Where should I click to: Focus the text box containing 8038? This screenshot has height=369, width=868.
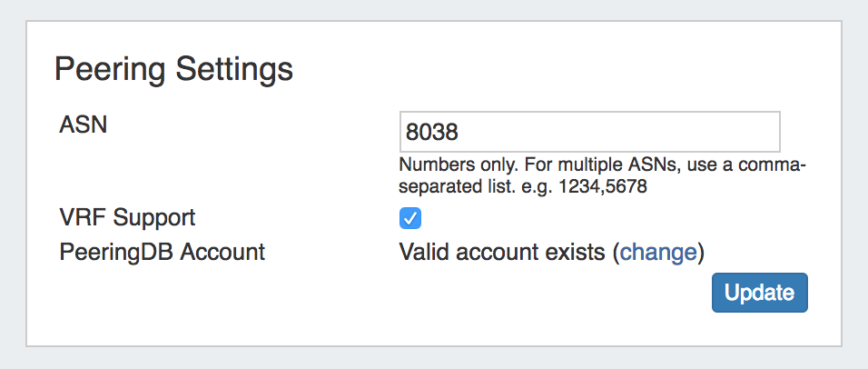589,132
